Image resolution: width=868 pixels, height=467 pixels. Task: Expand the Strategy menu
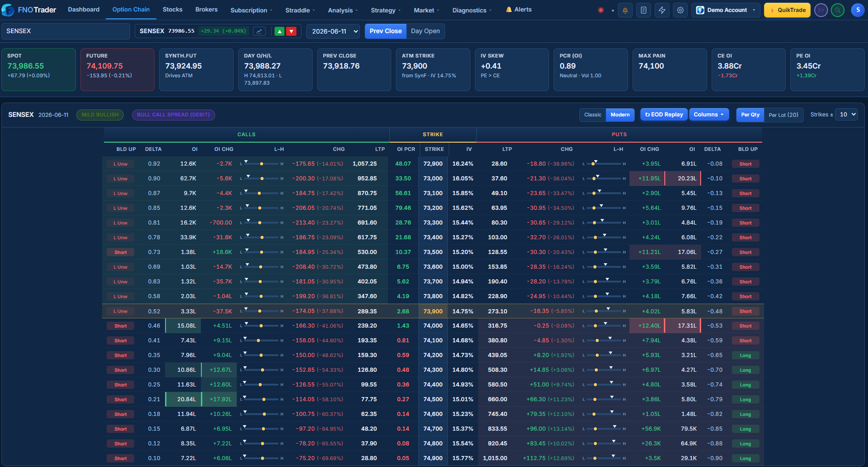tap(386, 10)
